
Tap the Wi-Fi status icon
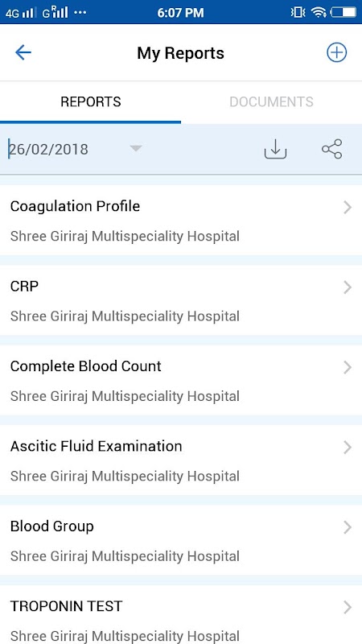(x=319, y=12)
